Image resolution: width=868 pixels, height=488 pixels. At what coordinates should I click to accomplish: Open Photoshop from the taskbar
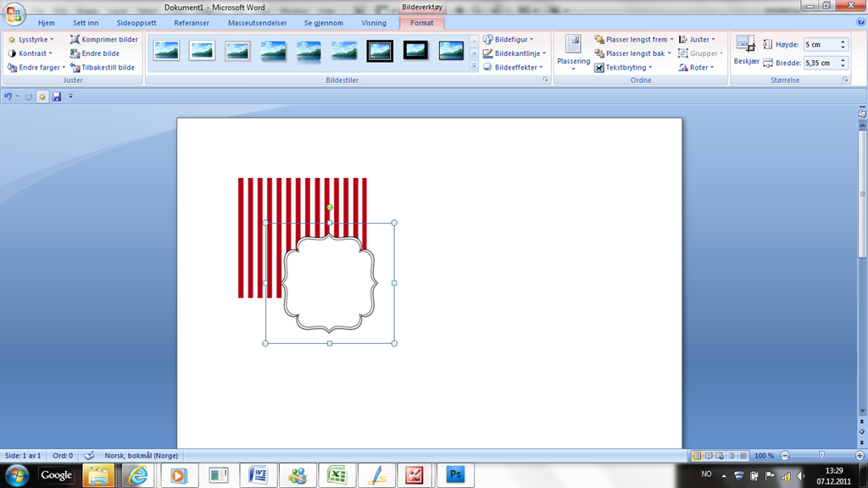[x=455, y=475]
